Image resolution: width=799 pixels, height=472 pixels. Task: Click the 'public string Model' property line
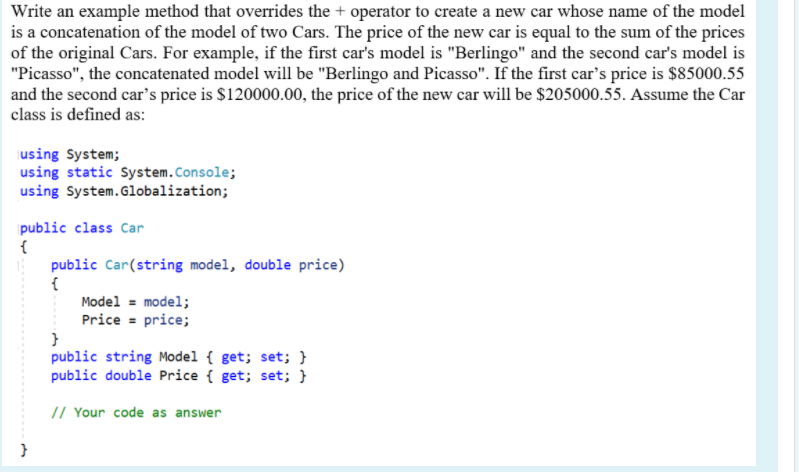(178, 357)
